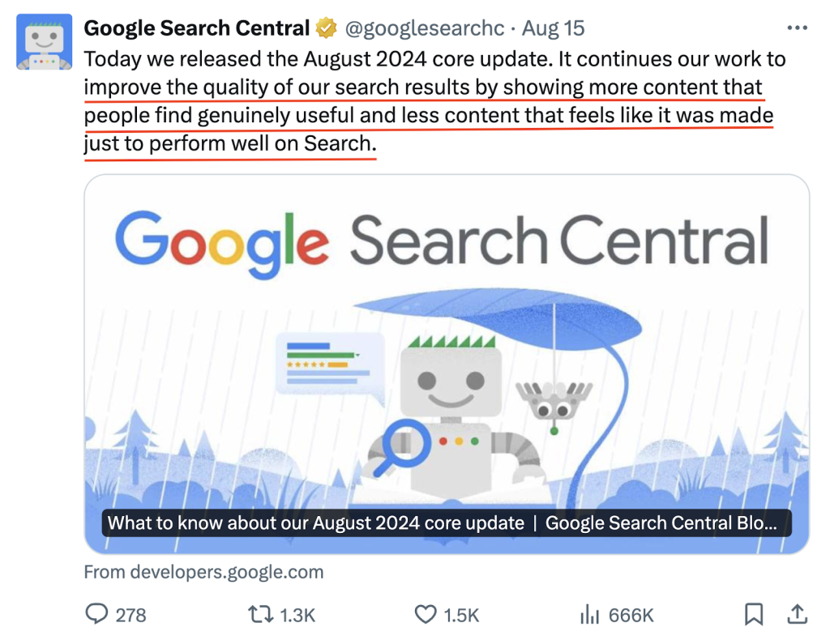
Task: Visit the 'From developers.google.com' source link
Action: 203,572
